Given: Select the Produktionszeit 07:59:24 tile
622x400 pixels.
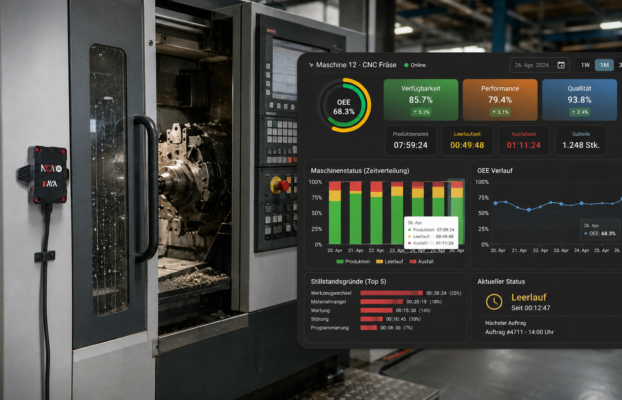Looking at the screenshot, I should tap(411, 140).
